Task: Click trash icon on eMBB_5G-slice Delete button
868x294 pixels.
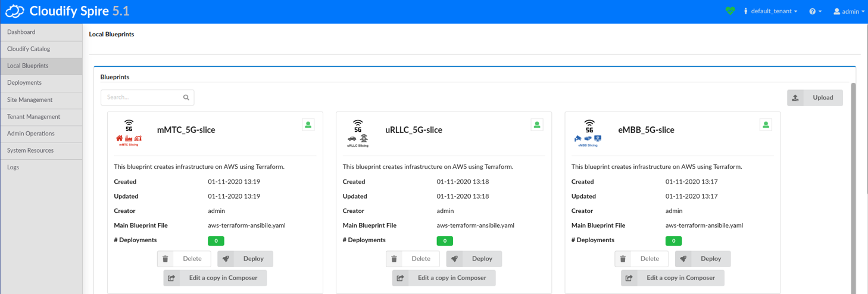Action: pos(623,259)
